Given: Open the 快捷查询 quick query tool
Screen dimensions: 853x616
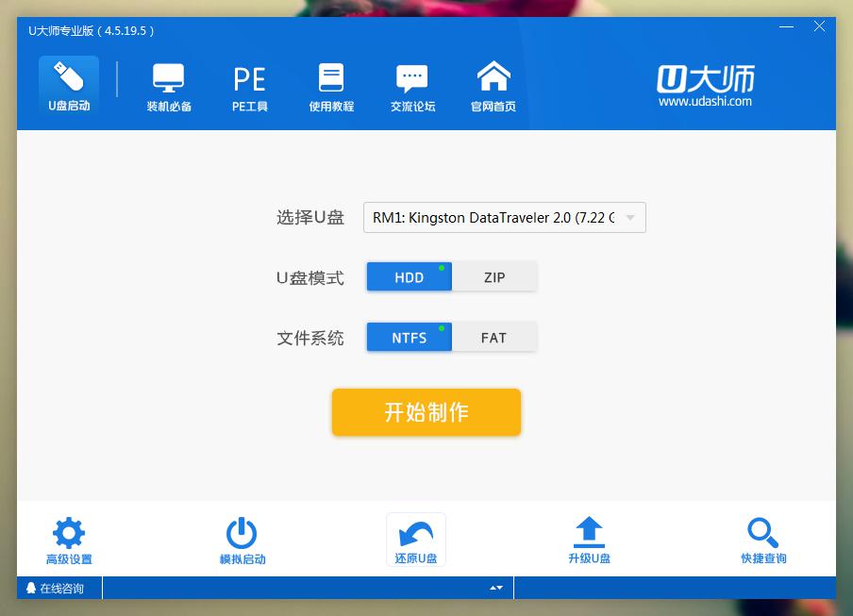Looking at the screenshot, I should coord(763,539).
